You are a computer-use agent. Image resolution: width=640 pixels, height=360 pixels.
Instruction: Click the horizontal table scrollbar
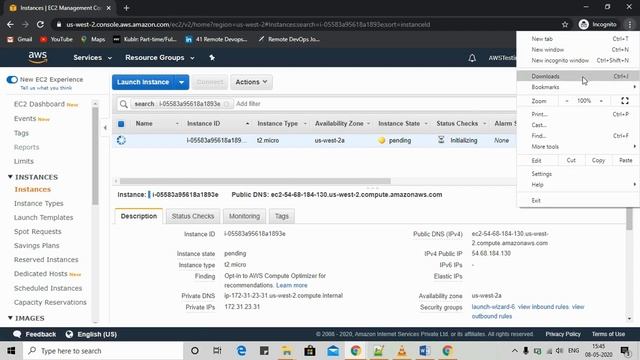pos(255,181)
